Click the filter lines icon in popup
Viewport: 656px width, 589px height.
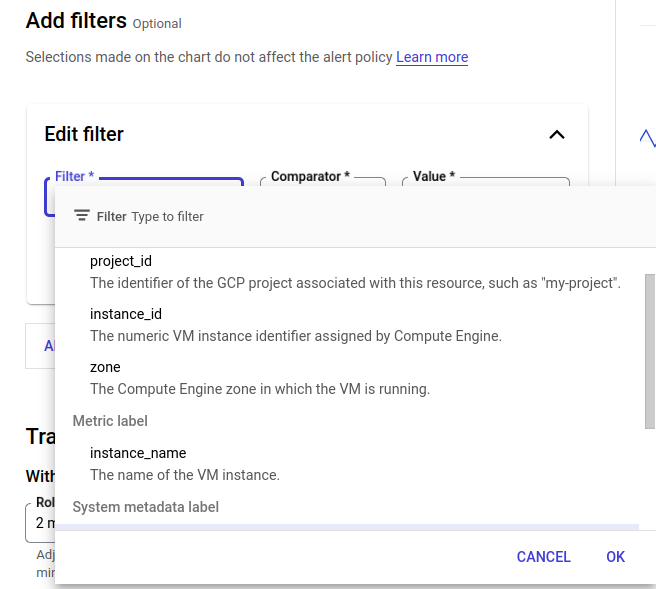[82, 216]
